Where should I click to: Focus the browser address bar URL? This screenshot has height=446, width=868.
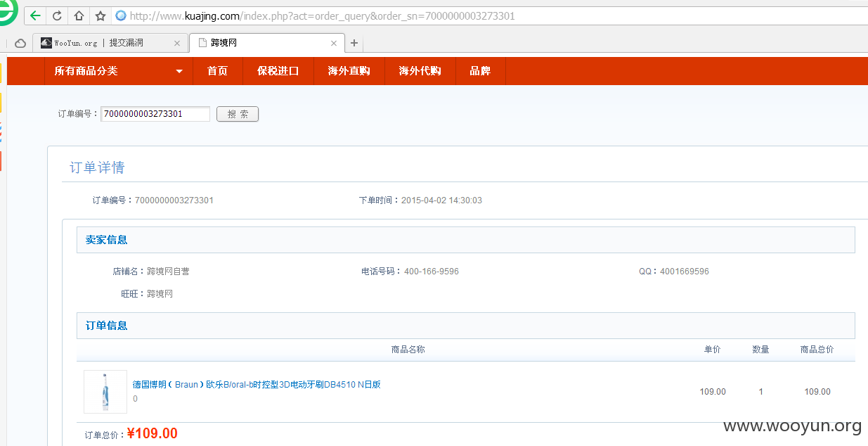tap(323, 15)
